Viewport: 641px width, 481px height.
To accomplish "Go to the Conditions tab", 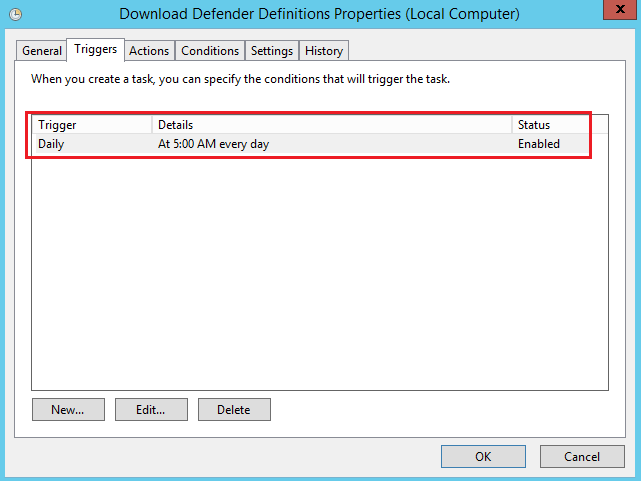I will tap(210, 51).
